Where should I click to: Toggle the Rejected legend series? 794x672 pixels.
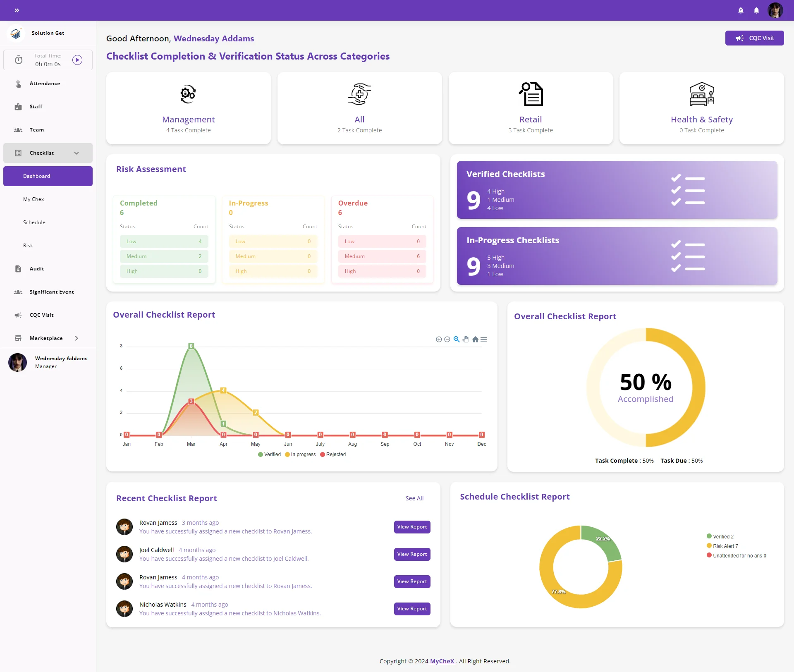333,454
